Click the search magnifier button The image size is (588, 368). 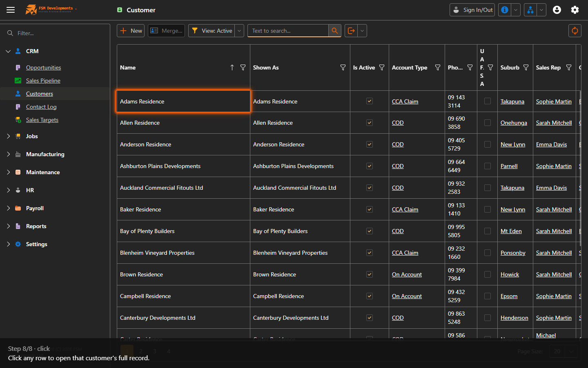(335, 31)
